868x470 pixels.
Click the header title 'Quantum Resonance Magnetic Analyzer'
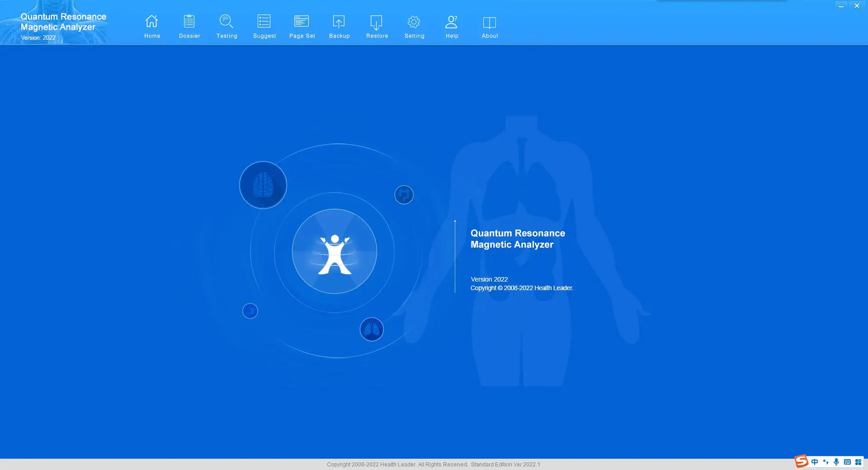pyautogui.click(x=63, y=22)
